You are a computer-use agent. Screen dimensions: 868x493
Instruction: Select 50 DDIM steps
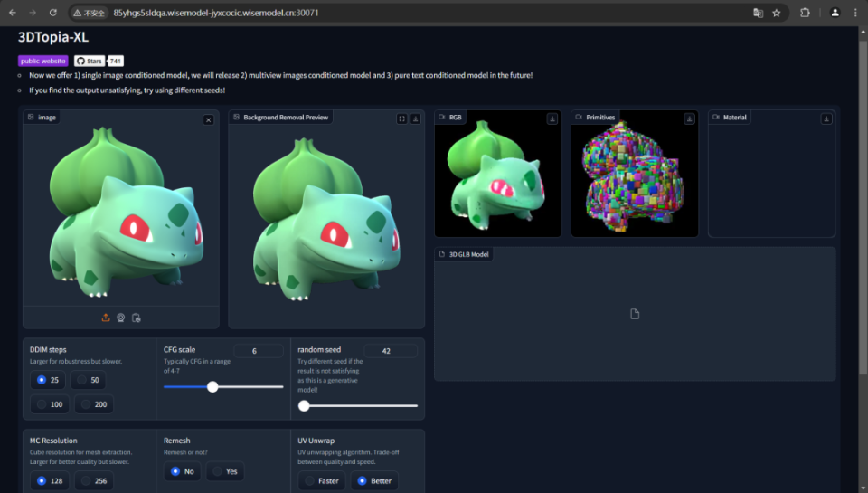pos(88,380)
